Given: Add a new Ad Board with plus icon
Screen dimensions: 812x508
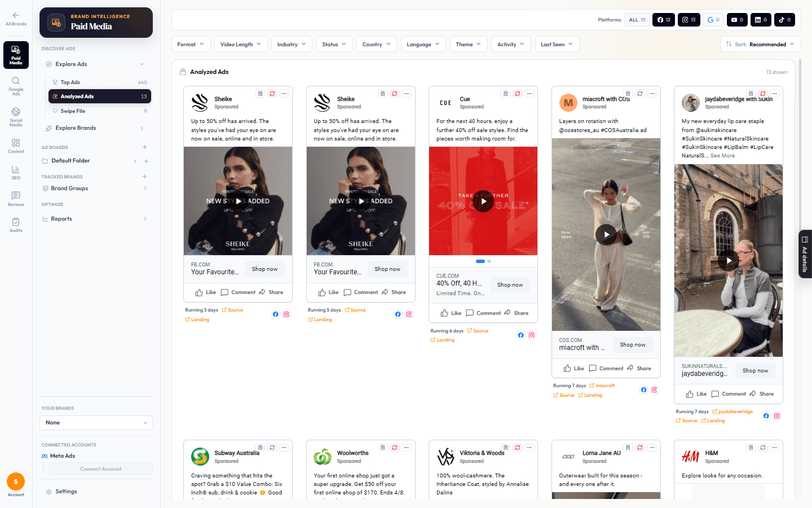Looking at the screenshot, I should (145, 147).
